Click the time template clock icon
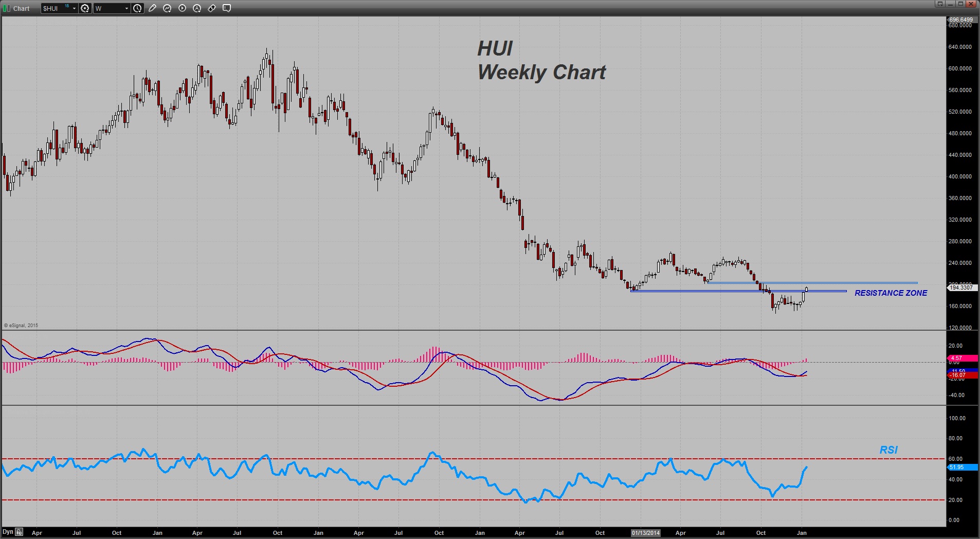 (137, 8)
